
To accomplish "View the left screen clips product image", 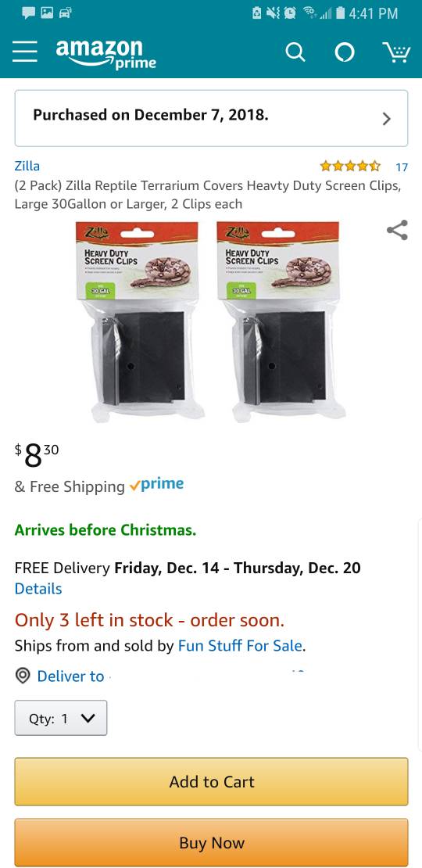I will (x=141, y=321).
